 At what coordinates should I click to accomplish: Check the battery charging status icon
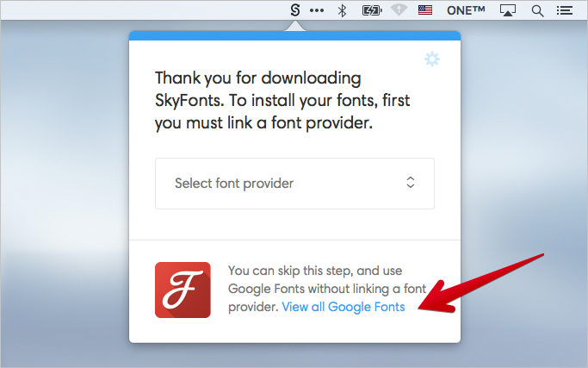tap(372, 10)
